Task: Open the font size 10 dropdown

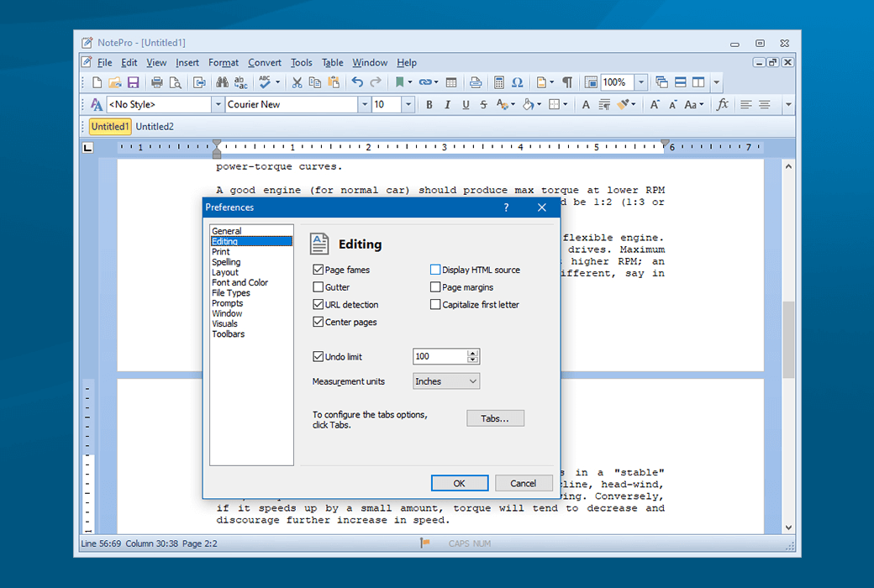Action: point(408,104)
